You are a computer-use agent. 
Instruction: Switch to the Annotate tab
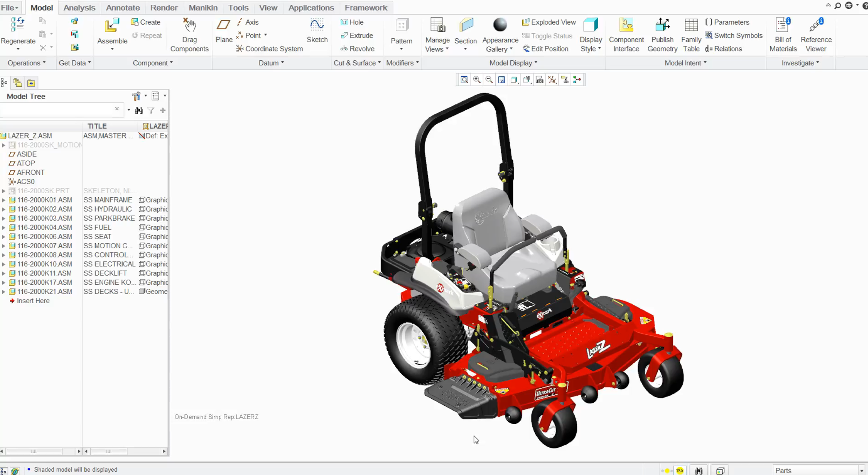point(123,7)
